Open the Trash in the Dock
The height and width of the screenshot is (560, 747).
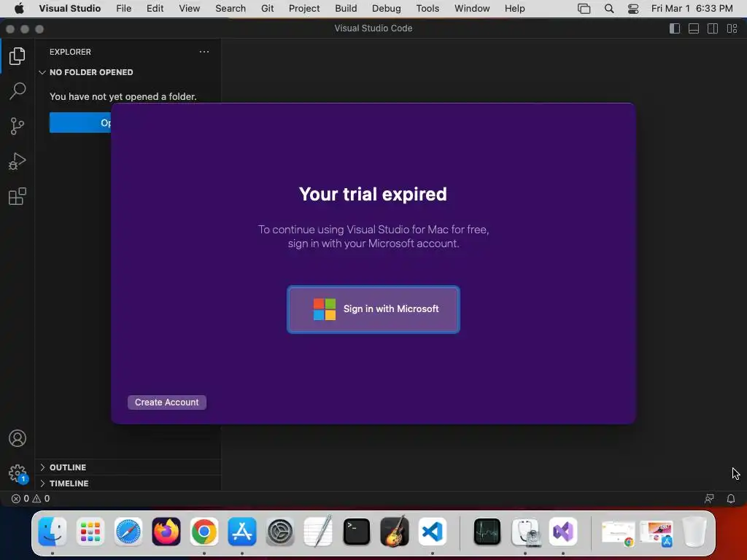694,532
